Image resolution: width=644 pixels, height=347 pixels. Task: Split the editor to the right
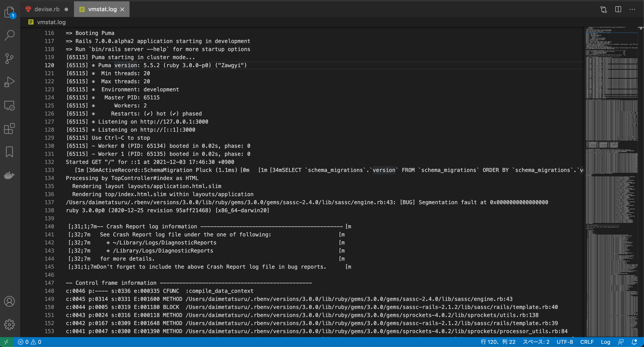(618, 9)
